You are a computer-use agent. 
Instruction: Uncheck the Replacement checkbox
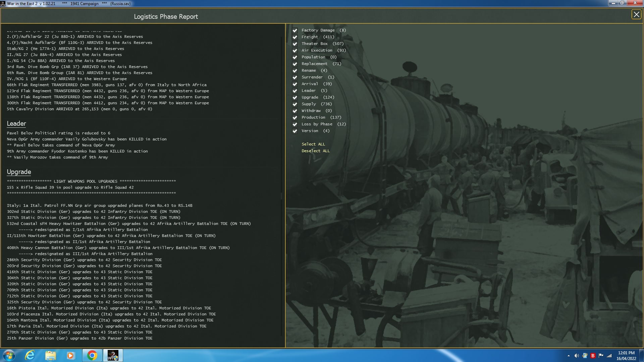click(x=295, y=64)
